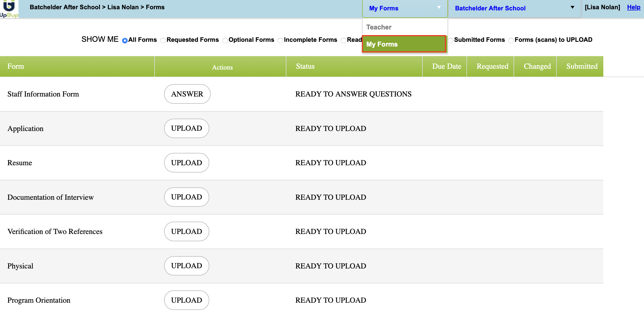The width and height of the screenshot is (644, 317).
Task: Click the UpBup logo icon
Action: [9, 8]
